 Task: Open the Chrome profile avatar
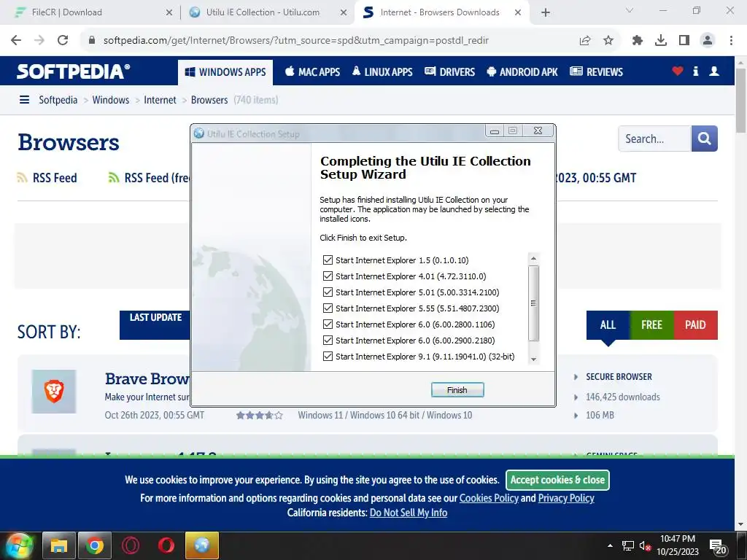tap(708, 41)
